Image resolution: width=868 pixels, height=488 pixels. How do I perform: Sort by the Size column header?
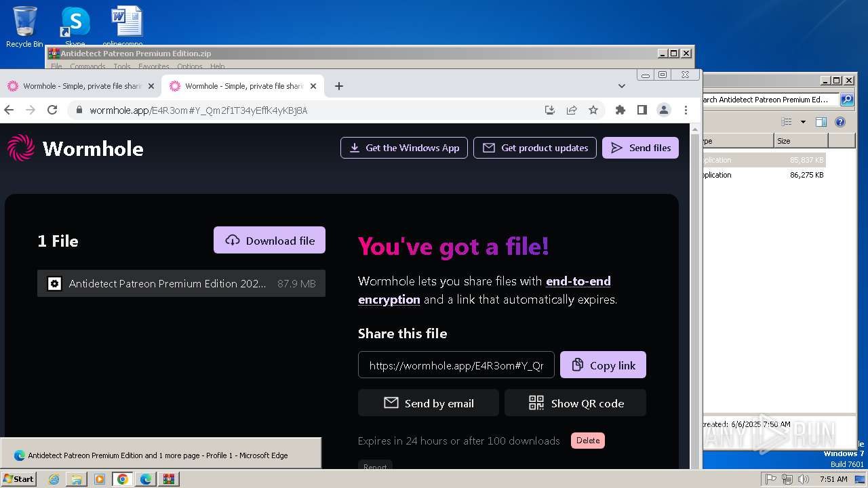(x=801, y=140)
